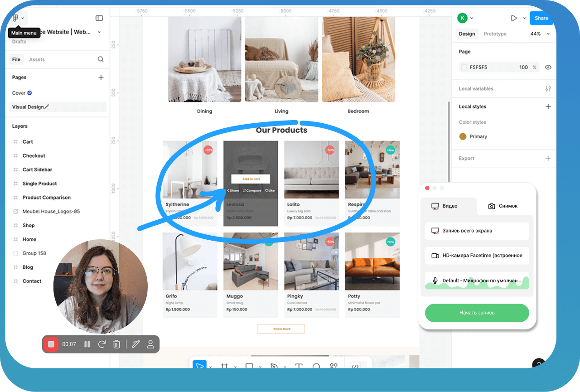Toggle webcam person icon in recorder bar
Viewport: 580px width, 392px height.
coord(150,344)
